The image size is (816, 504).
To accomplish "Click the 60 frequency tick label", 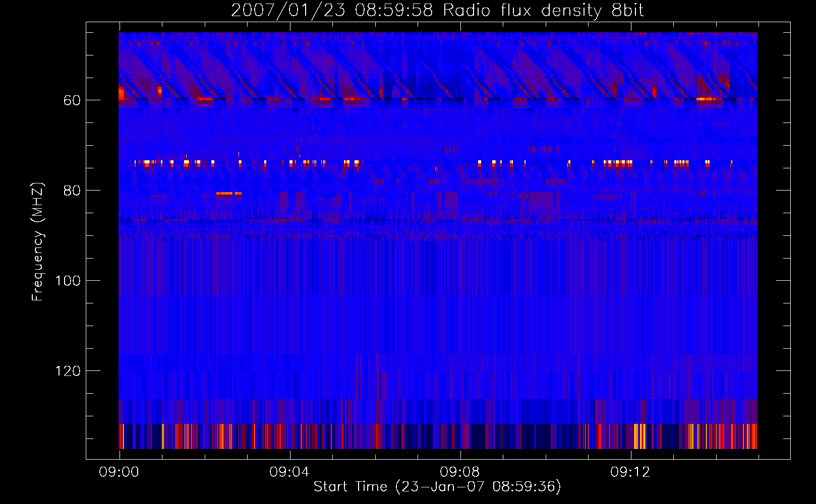I will [x=72, y=100].
